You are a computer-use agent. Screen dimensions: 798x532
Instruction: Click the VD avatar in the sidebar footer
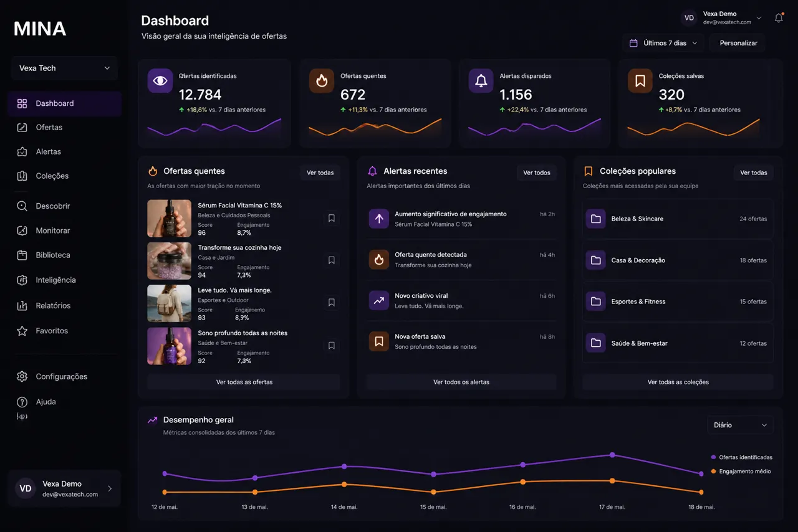26,489
